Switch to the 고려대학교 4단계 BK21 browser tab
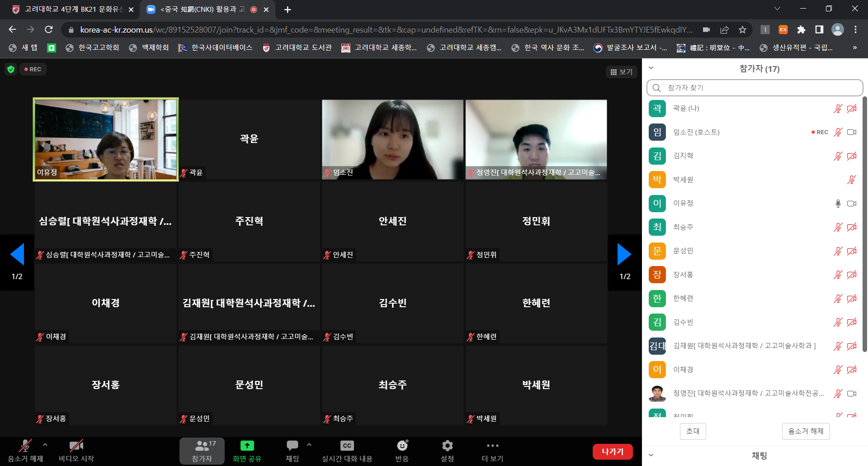Image resolution: width=868 pixels, height=466 pixels. [x=72, y=10]
